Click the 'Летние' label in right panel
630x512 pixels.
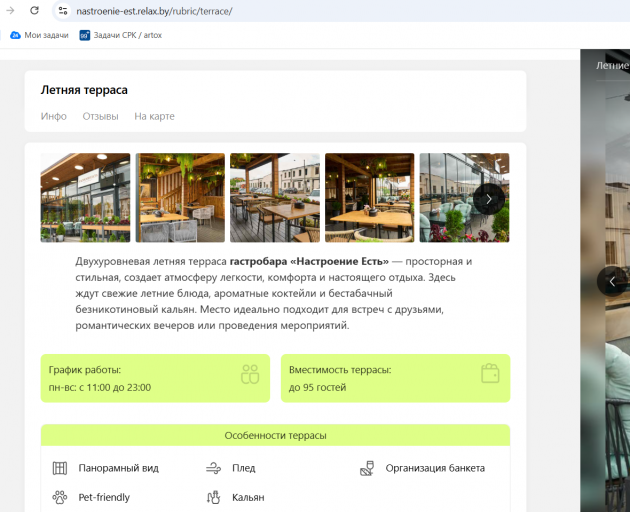613,66
